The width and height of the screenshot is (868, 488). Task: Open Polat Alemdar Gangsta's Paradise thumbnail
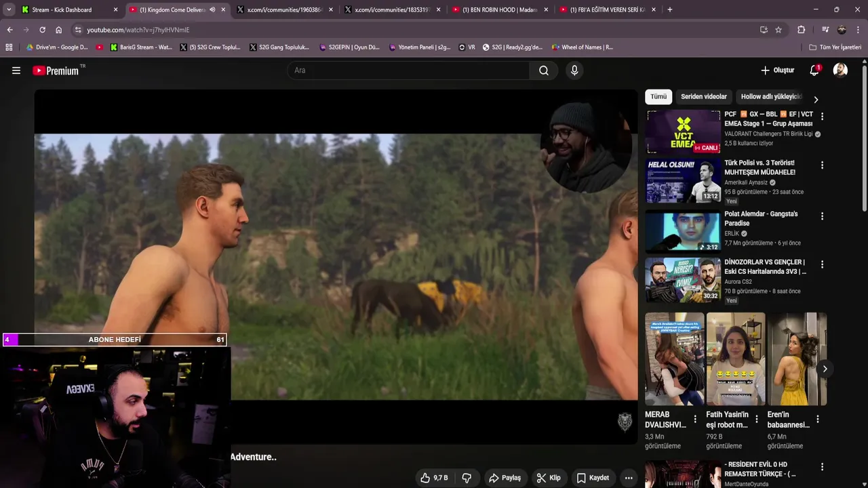tap(684, 231)
